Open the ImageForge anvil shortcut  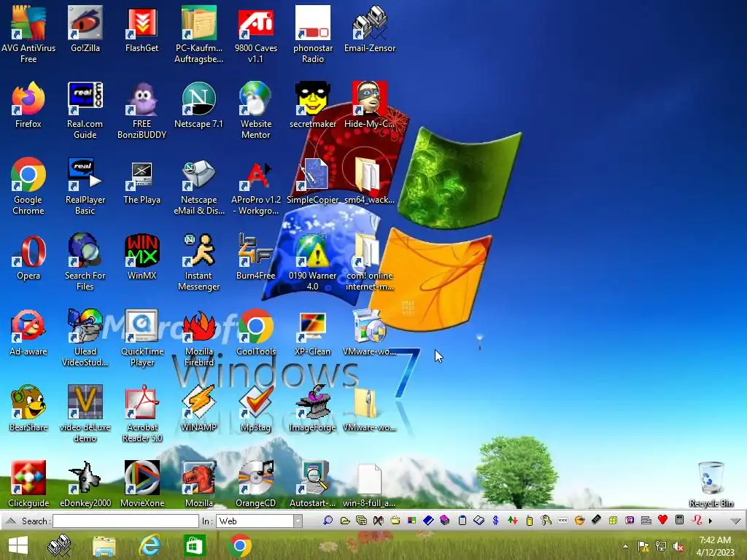pyautogui.click(x=312, y=408)
